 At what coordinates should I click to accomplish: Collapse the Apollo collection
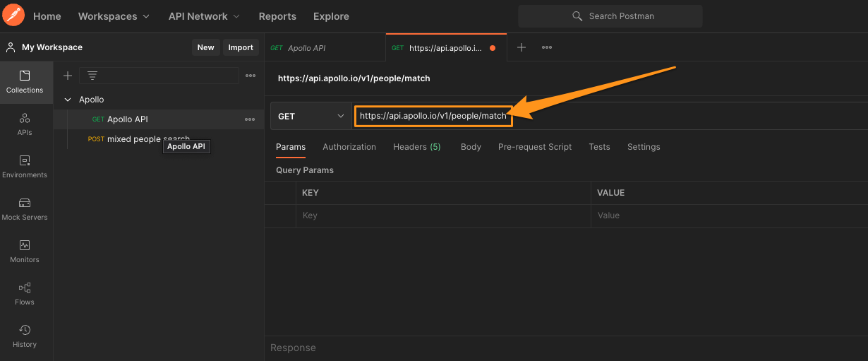point(68,100)
